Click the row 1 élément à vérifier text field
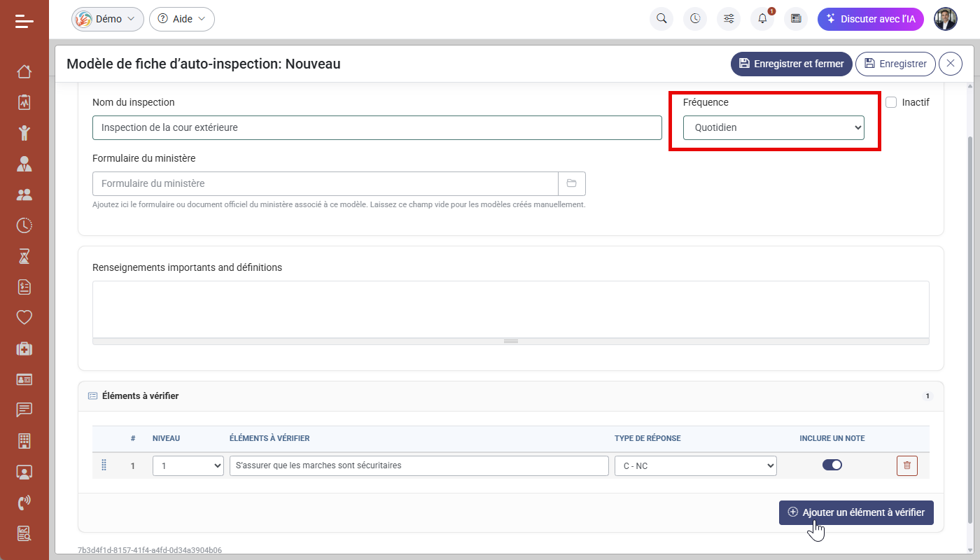The image size is (980, 560). [419, 465]
